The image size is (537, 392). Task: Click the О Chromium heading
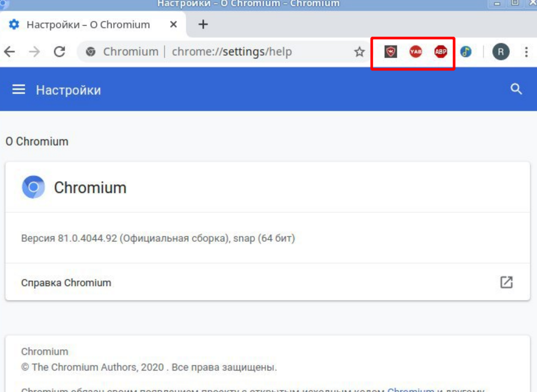click(37, 141)
